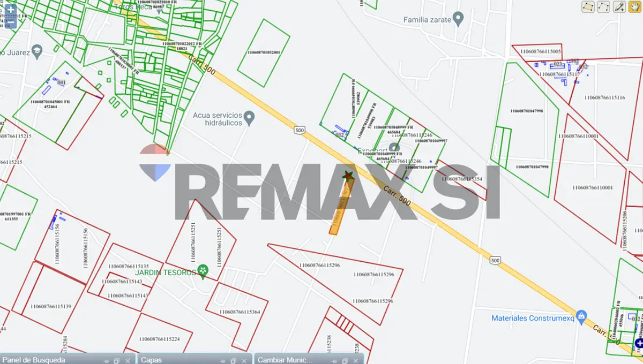Float the Capas panel window
This screenshot has width=643, height=364.
[233, 360]
